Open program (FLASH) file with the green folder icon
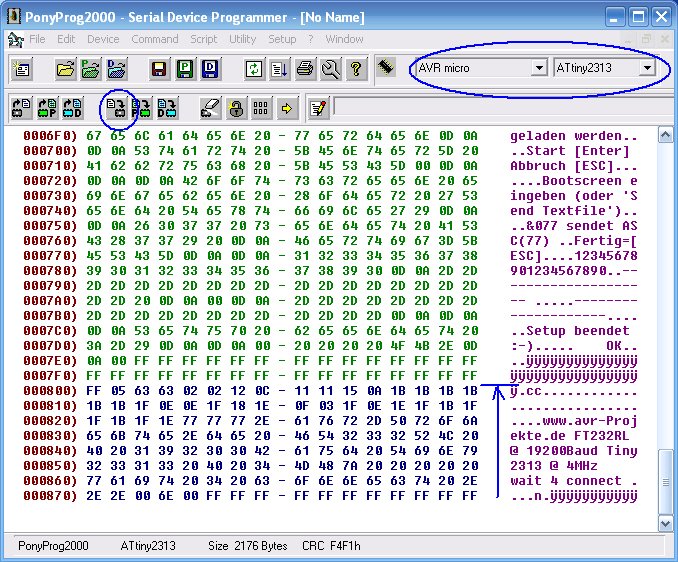The height and width of the screenshot is (562, 678). tap(91, 69)
